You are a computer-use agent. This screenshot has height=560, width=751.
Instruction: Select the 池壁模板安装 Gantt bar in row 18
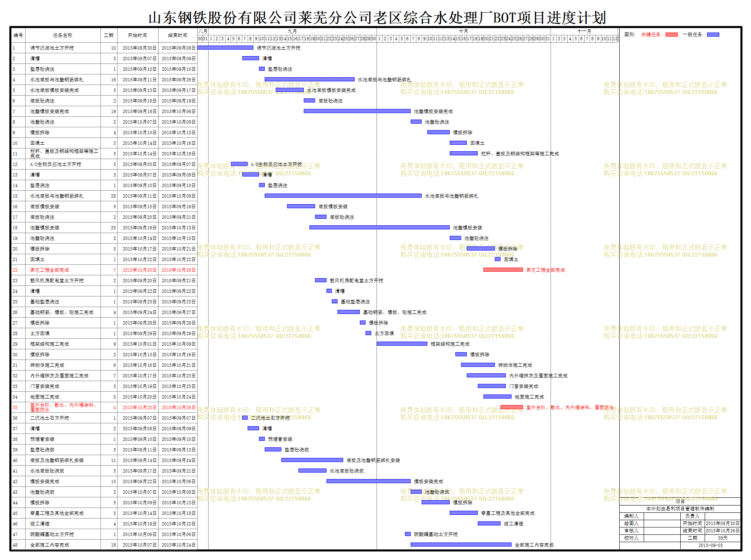point(379,227)
